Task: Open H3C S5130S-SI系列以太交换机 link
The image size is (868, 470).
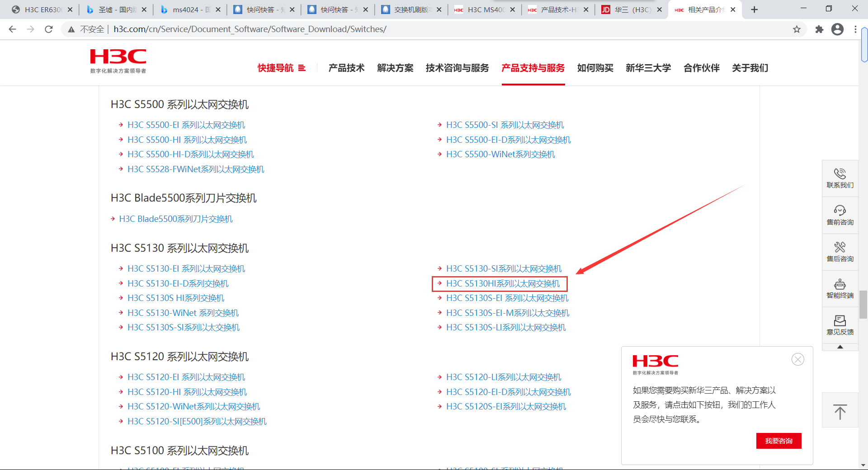Action: click(184, 328)
